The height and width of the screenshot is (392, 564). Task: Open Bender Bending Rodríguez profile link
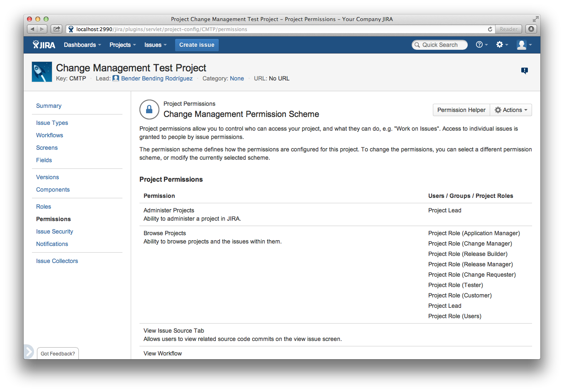coord(157,78)
